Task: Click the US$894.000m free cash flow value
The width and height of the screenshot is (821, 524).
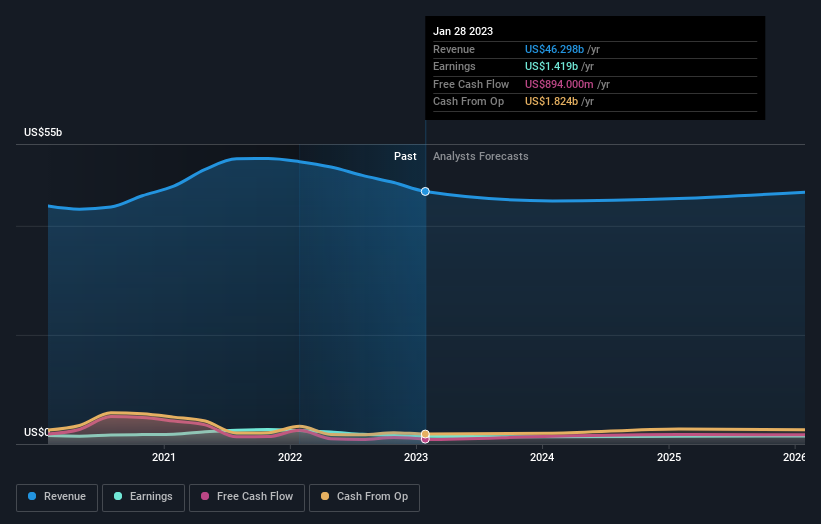Action: [x=559, y=84]
